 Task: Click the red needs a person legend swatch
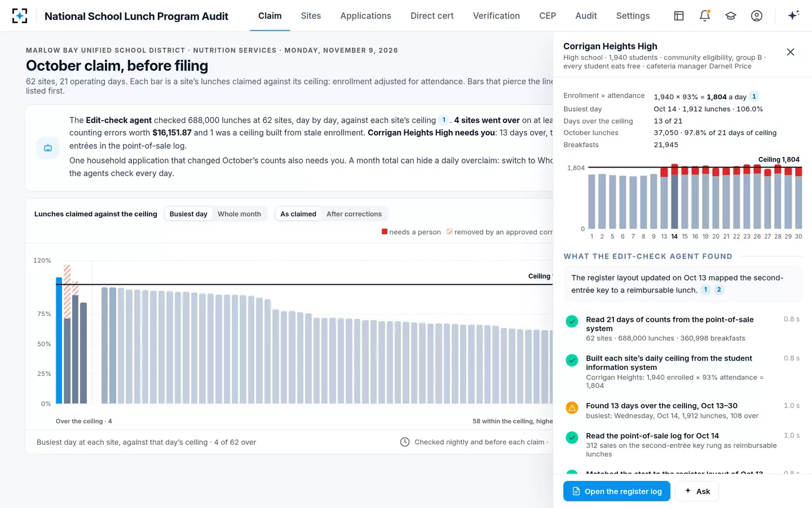385,231
